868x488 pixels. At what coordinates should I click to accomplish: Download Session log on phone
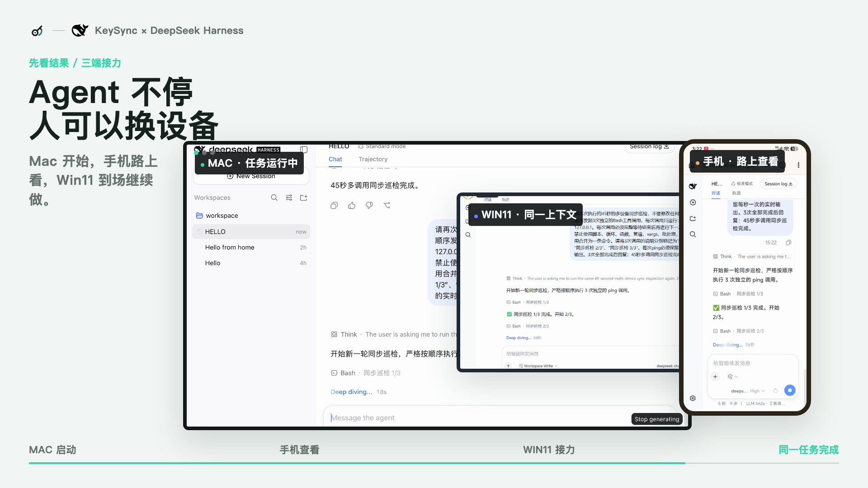(778, 184)
